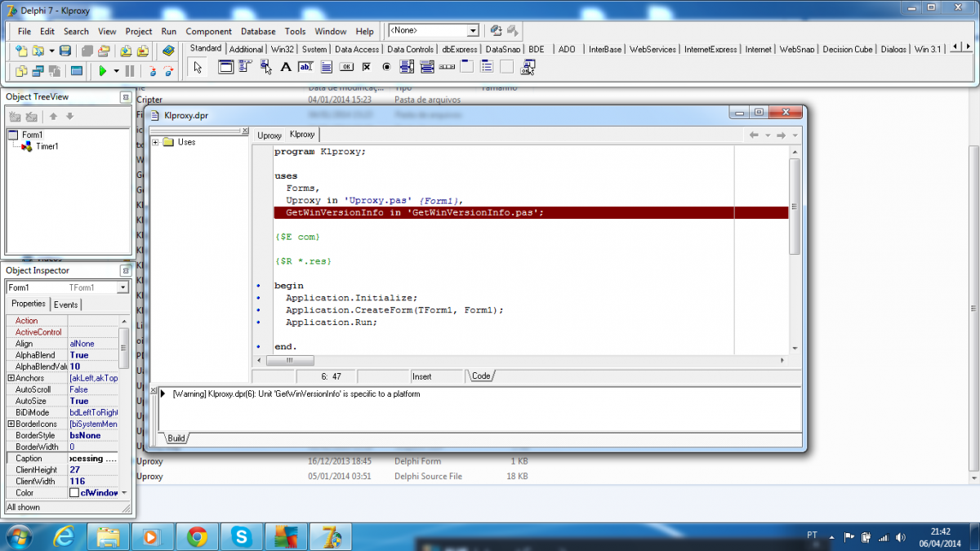Image resolution: width=980 pixels, height=551 pixels.
Task: Switch to the Uproxy editor tab
Action: 269,136
